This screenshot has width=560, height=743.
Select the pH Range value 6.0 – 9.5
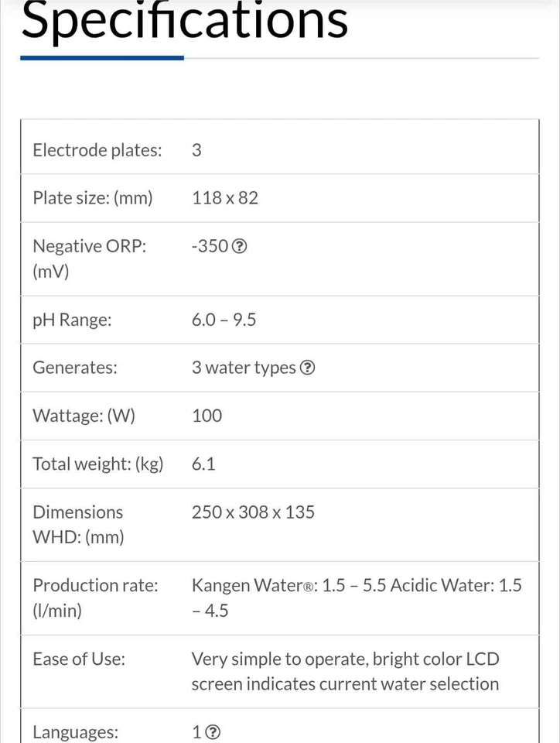point(224,320)
